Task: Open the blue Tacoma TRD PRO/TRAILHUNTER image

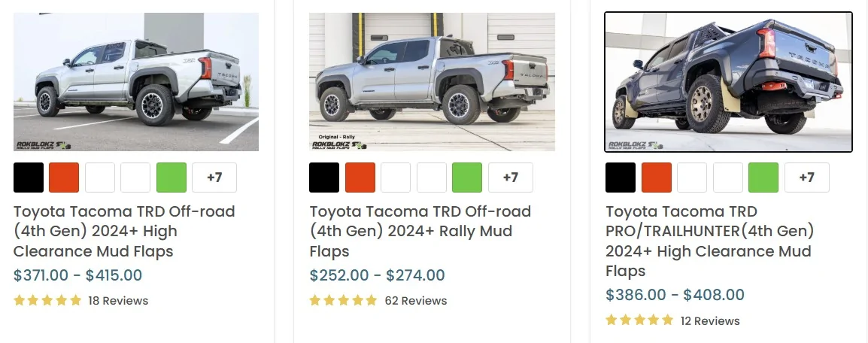Action: pyautogui.click(x=728, y=82)
